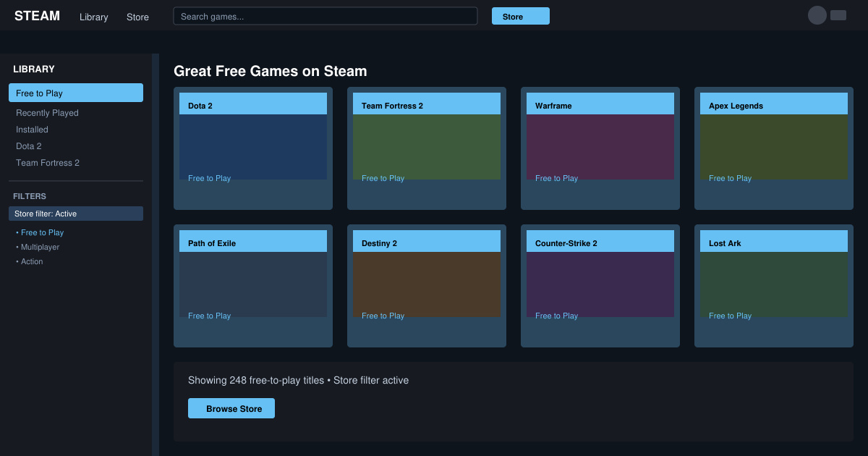The height and width of the screenshot is (456, 868).
Task: Click the user avatar circle
Action: 817,15
